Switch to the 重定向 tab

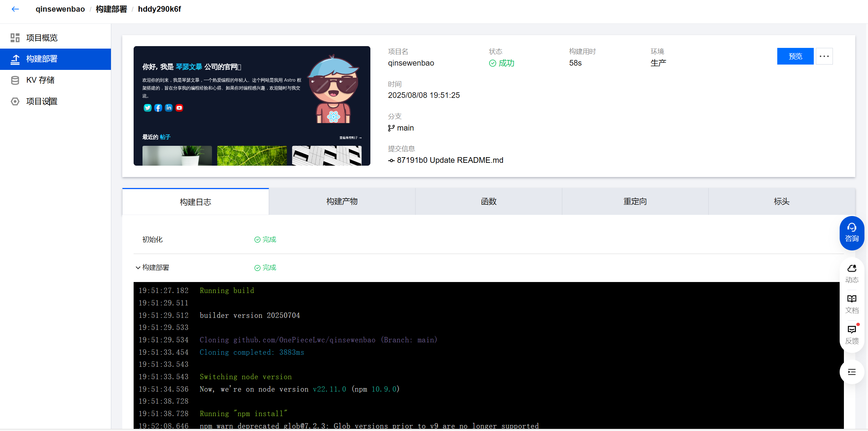(635, 201)
